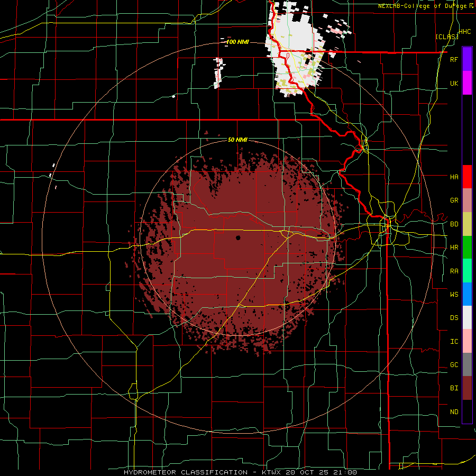Select the WS blue legend swatch
The width and height of the screenshot is (476, 476).
[x=467, y=294]
